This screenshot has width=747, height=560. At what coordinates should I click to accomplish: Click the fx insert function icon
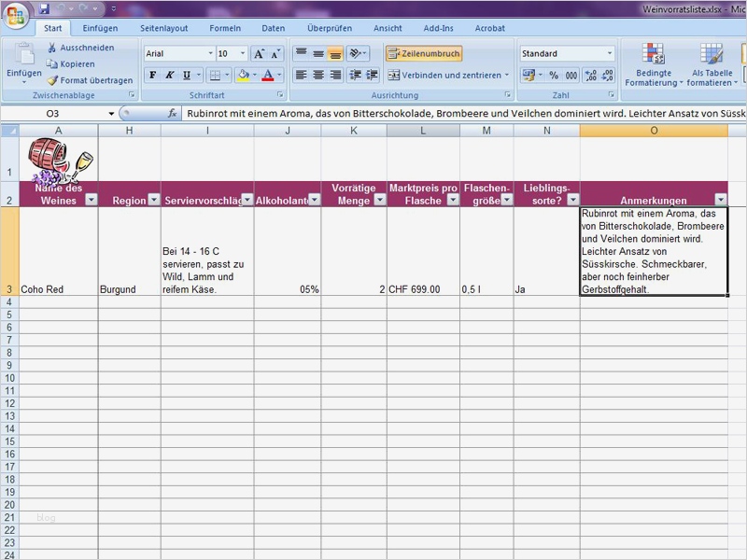click(173, 113)
